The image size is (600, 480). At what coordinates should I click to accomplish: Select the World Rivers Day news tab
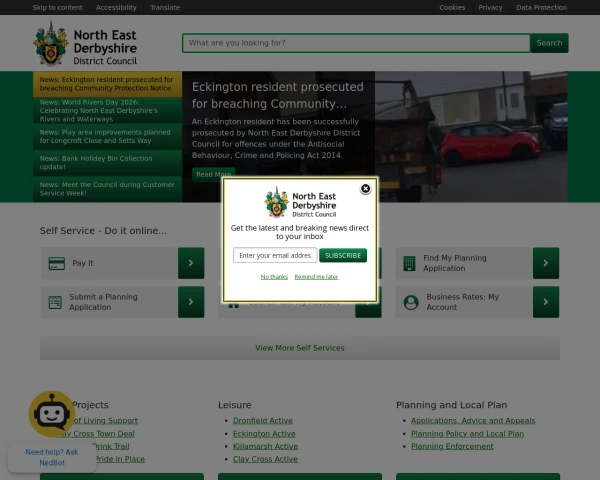pyautogui.click(x=108, y=110)
